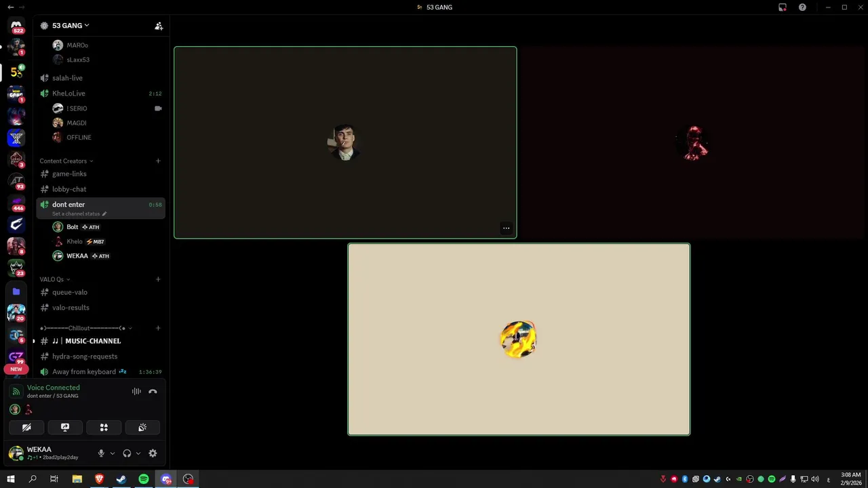
Task: Open output device options arrow next to headphones
Action: tap(138, 453)
